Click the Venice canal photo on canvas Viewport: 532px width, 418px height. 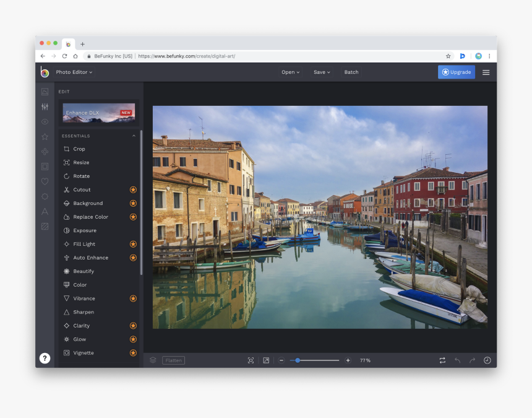320,217
